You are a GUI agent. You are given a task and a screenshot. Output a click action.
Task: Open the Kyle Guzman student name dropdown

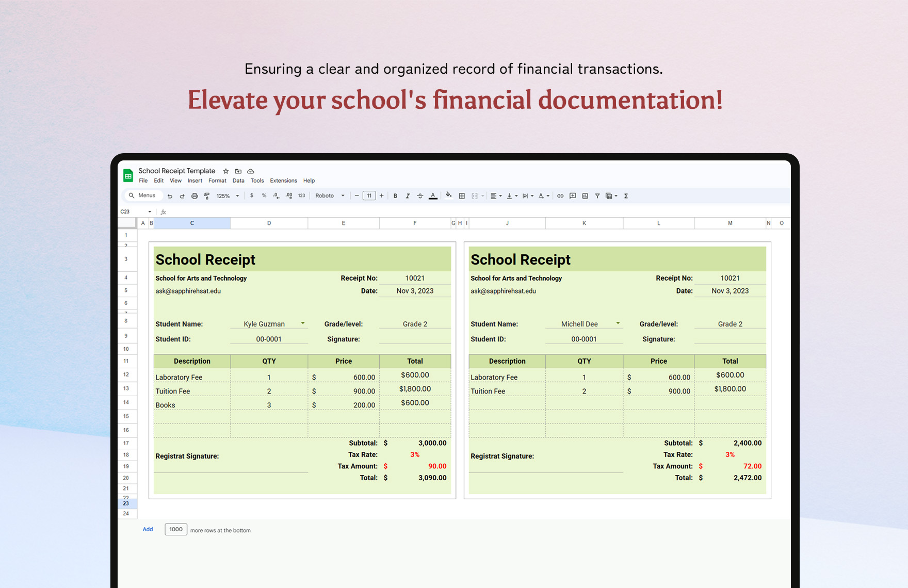click(x=302, y=323)
